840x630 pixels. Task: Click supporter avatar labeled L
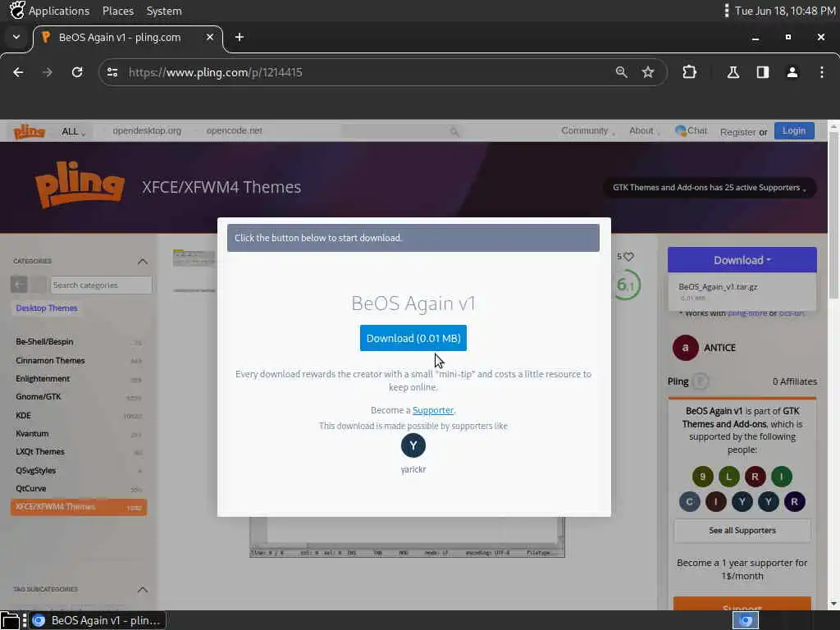coord(728,477)
